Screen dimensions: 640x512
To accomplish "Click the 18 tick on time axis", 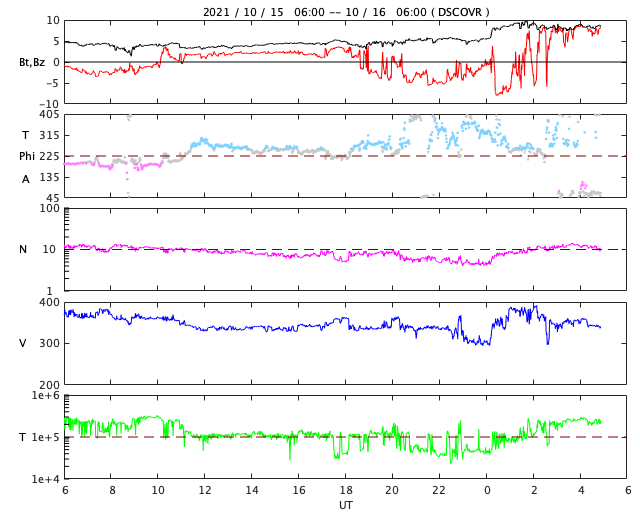I will click(x=346, y=490).
